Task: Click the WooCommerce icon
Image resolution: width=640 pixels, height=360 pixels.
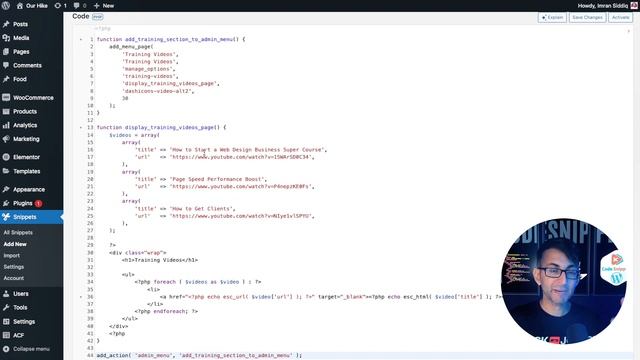Action: [x=6, y=98]
